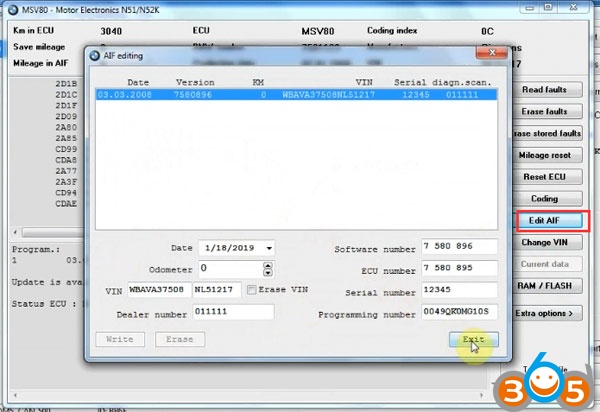Click the ECU value MSV80
The height and width of the screenshot is (412, 600).
[x=318, y=31]
